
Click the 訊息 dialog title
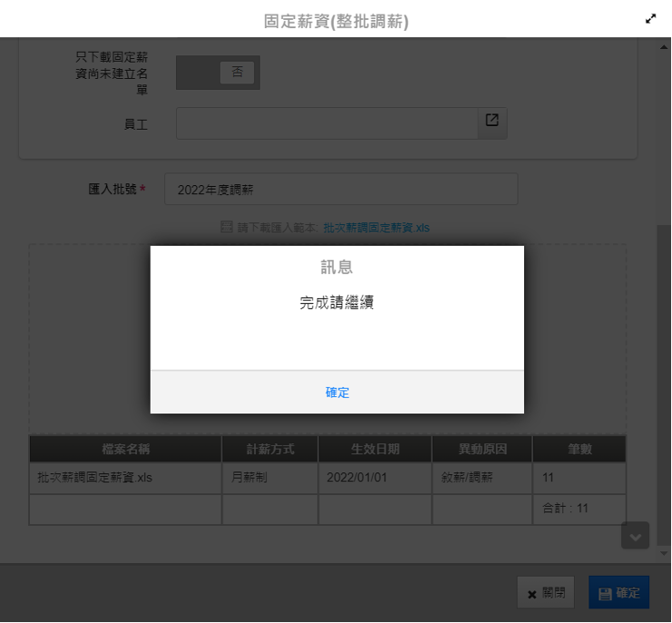pyautogui.click(x=336, y=267)
